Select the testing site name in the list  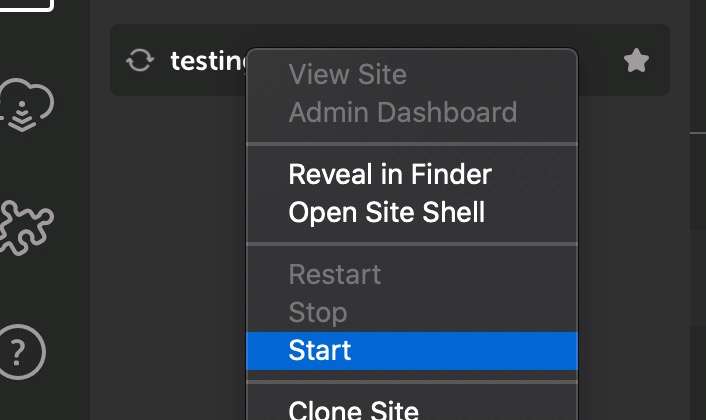208,61
